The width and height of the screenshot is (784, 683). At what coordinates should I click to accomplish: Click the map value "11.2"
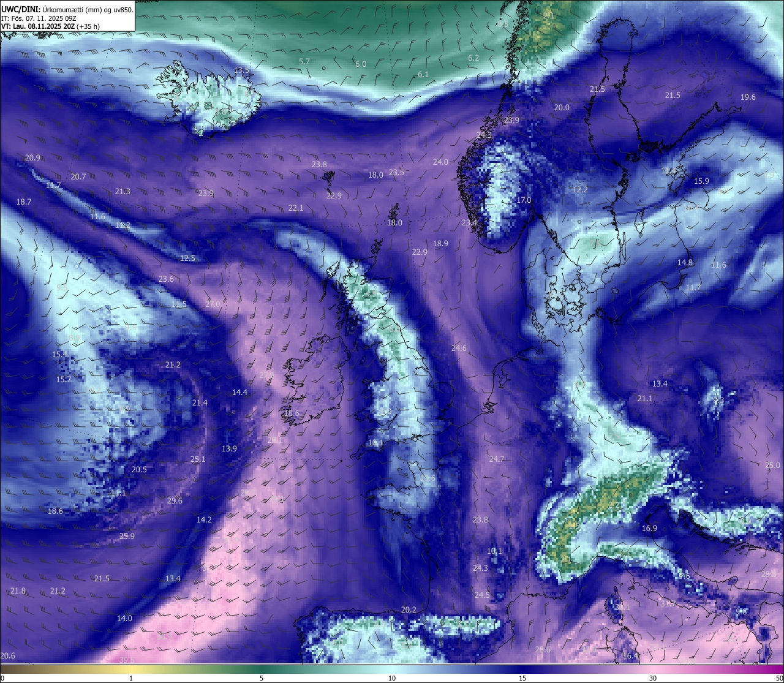123,225
